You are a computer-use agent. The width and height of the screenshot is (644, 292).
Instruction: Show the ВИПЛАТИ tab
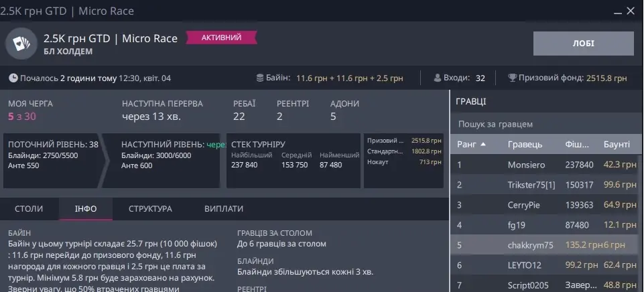[x=224, y=209]
